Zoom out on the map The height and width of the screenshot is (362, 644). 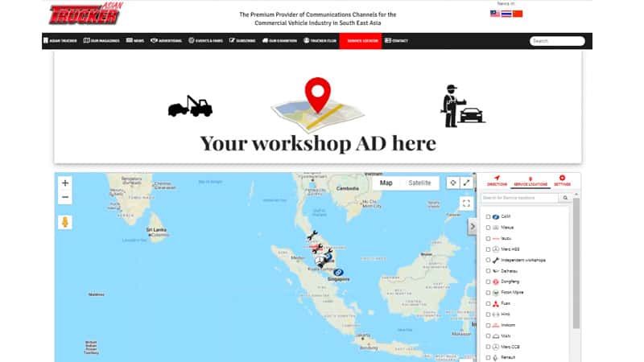(65, 197)
